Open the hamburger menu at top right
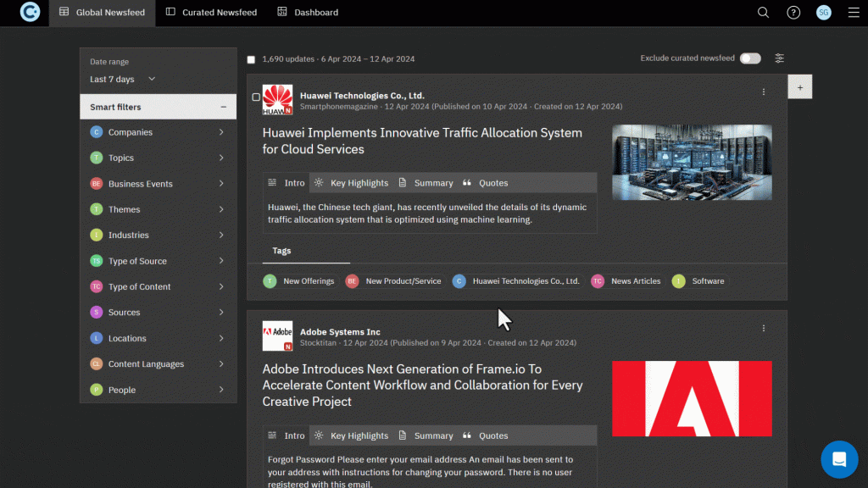Viewport: 868px width, 488px height. (x=854, y=13)
